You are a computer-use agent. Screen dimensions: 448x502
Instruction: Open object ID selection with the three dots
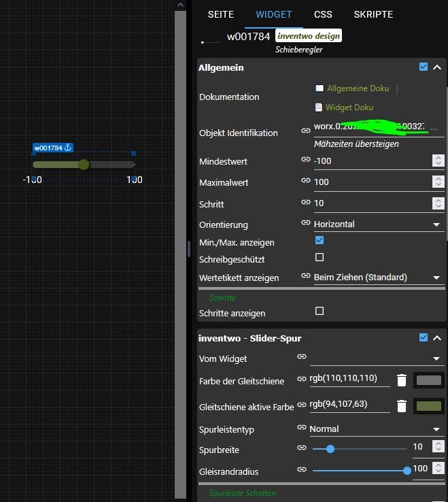tap(434, 129)
